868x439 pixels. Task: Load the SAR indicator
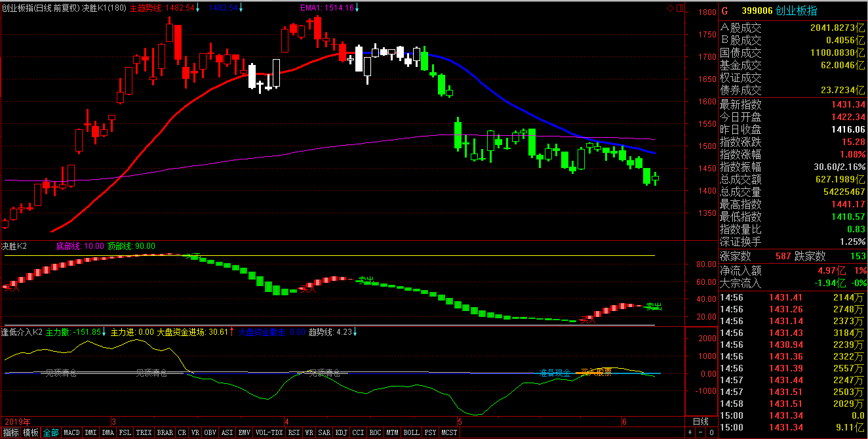pos(325,433)
